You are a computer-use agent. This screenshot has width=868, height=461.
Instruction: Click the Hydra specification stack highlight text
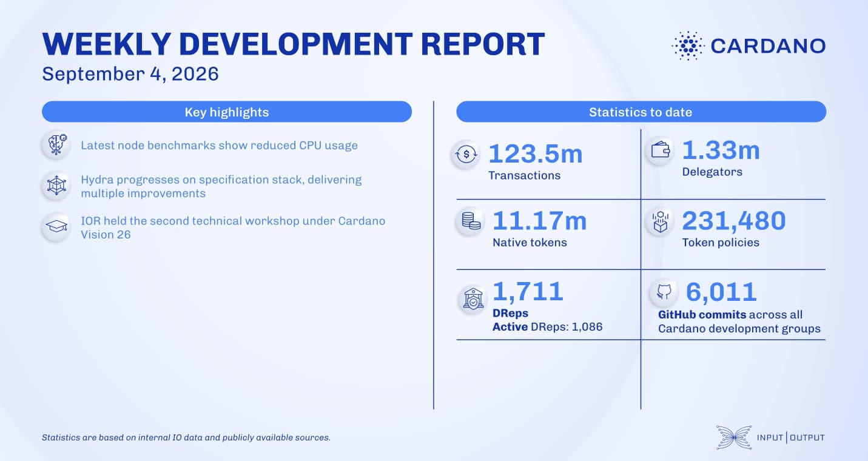point(221,186)
